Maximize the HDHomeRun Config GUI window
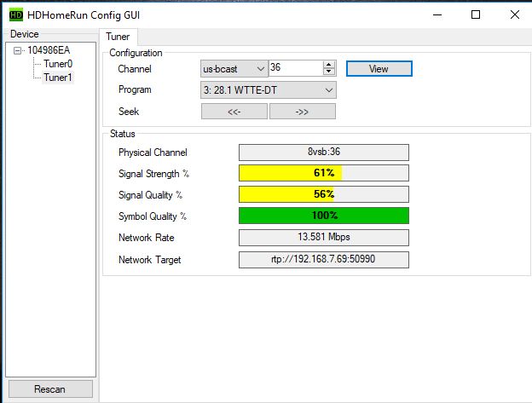This screenshot has height=403, width=532. [476, 14]
